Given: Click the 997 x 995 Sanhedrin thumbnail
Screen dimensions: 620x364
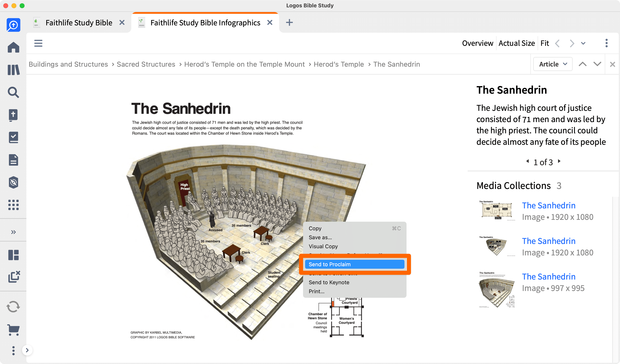Looking at the screenshot, I should [x=497, y=290].
